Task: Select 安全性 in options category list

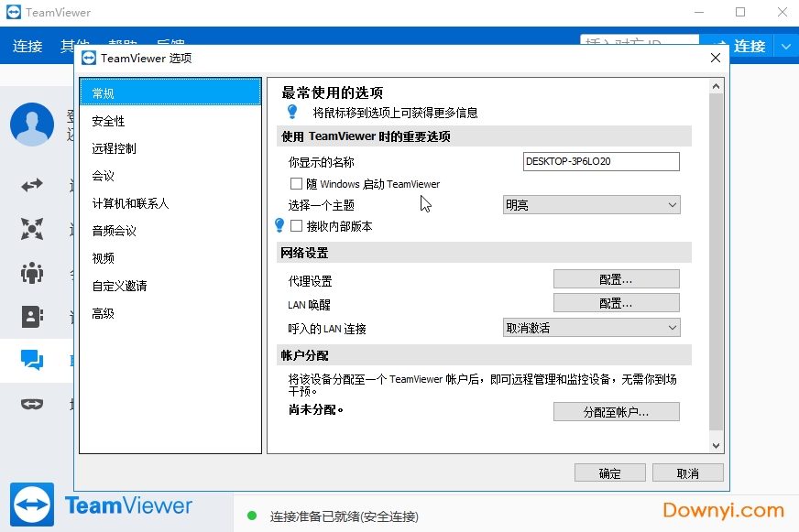Action: [109, 121]
